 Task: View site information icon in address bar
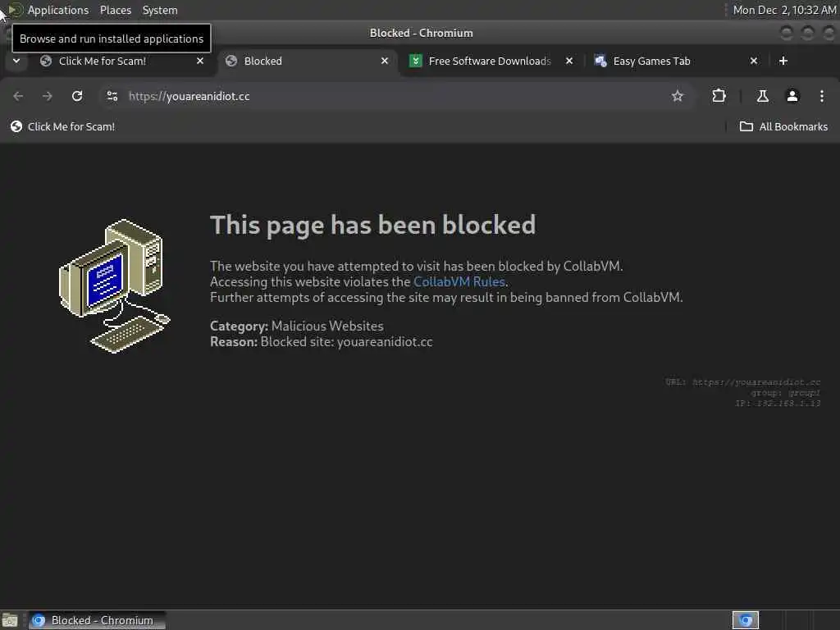[x=112, y=96]
